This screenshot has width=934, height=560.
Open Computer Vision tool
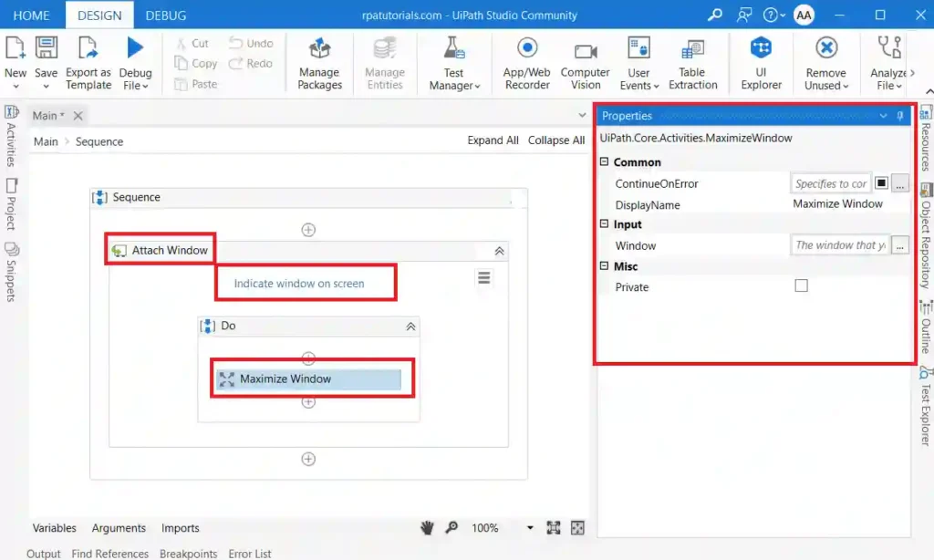coord(585,64)
